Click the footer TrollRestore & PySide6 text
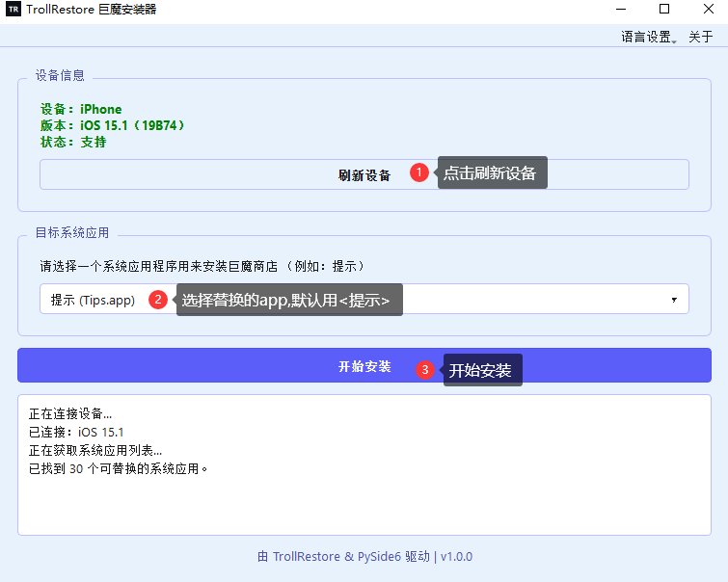Screen dimensions: 728x582 pos(364,556)
